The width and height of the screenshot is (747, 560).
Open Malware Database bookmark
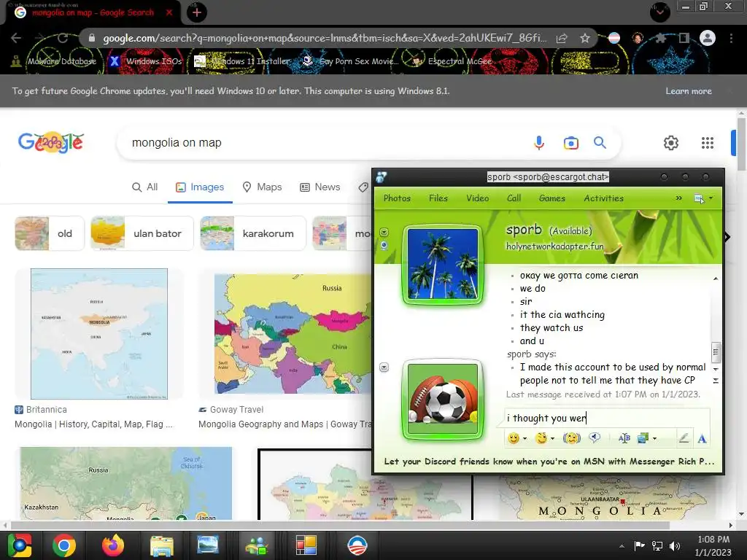click(53, 61)
